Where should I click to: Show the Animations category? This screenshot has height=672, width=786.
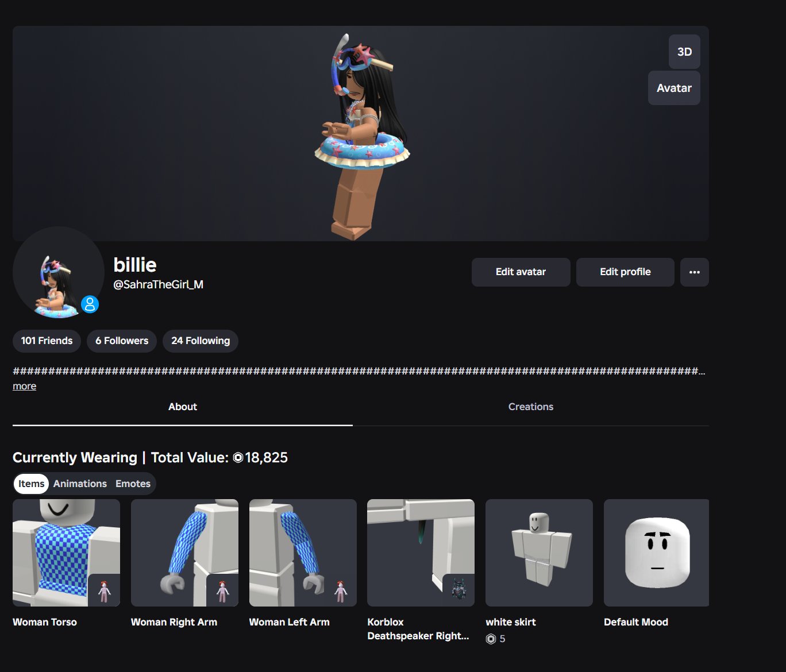pyautogui.click(x=80, y=484)
